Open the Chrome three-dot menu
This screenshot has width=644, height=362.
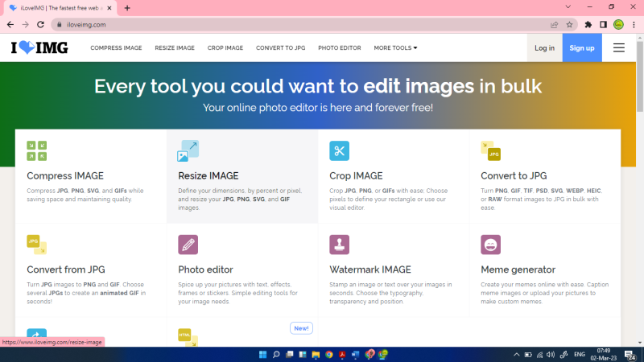click(x=634, y=25)
